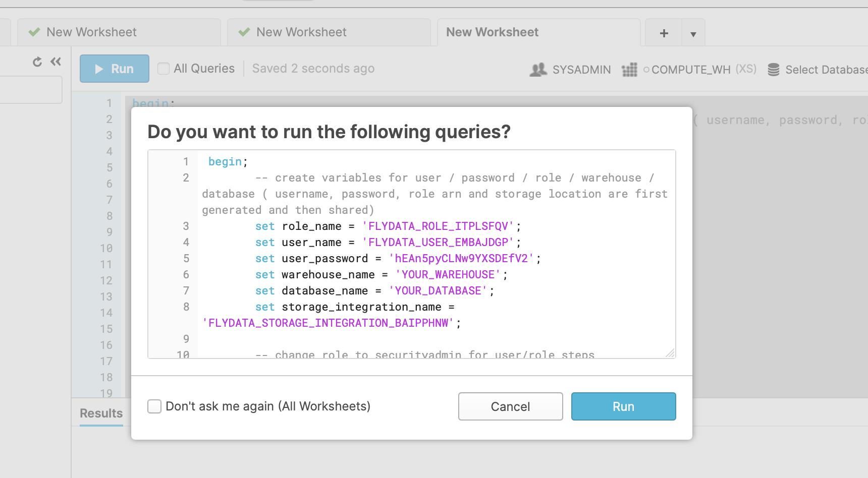
Task: Enable the All Queries checkbox
Action: [x=164, y=68]
